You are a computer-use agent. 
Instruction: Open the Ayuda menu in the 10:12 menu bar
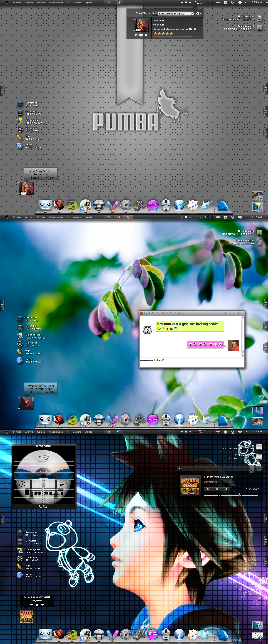tap(89, 432)
